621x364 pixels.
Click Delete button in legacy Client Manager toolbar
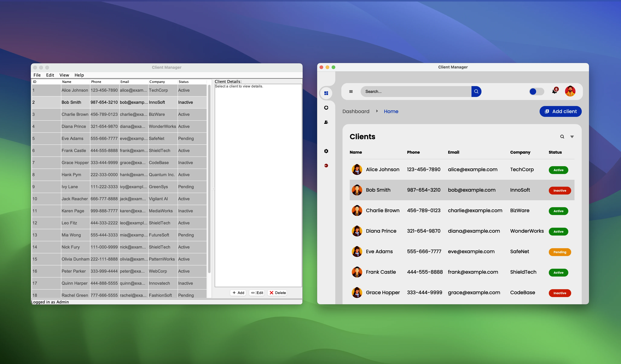tap(277, 293)
